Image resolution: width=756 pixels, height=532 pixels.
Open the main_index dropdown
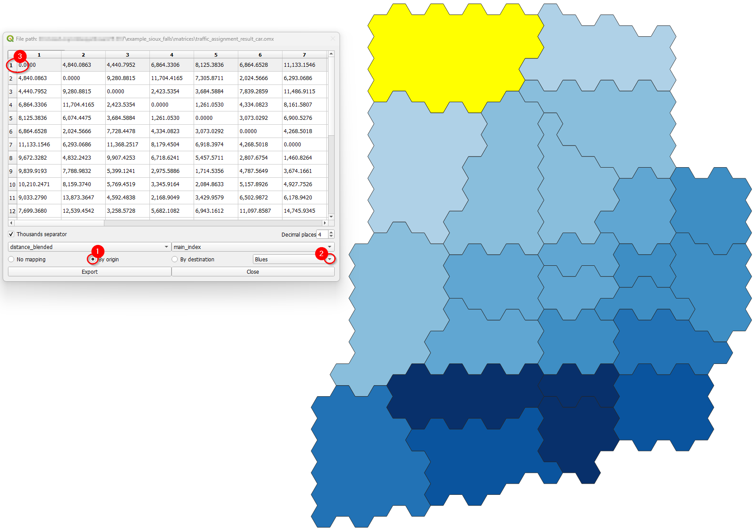coord(330,247)
